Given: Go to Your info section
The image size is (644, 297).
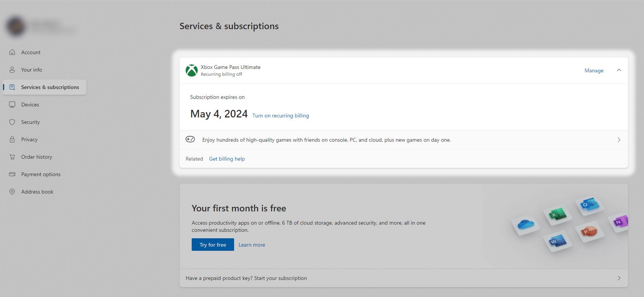Looking at the screenshot, I should (31, 70).
